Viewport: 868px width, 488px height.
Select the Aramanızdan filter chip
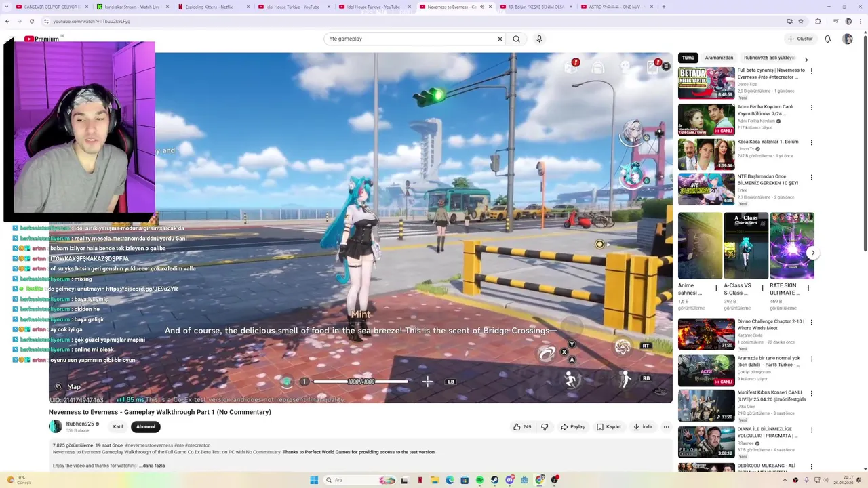point(719,58)
